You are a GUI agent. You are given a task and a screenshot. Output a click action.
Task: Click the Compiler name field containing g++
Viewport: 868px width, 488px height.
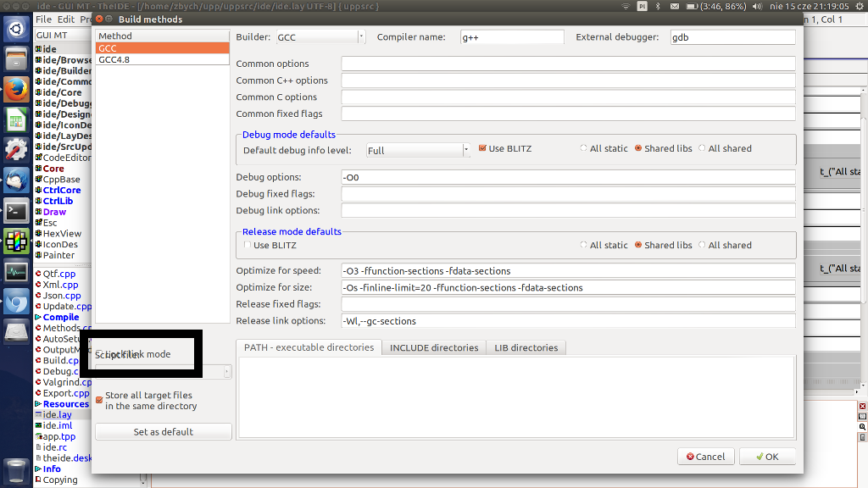click(x=511, y=37)
